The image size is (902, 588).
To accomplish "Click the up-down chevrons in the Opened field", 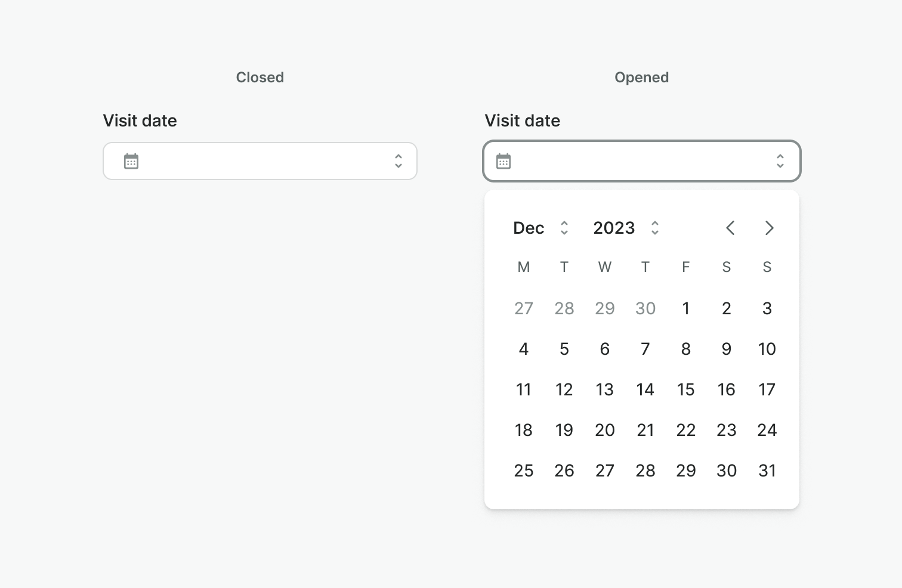I will (x=780, y=161).
